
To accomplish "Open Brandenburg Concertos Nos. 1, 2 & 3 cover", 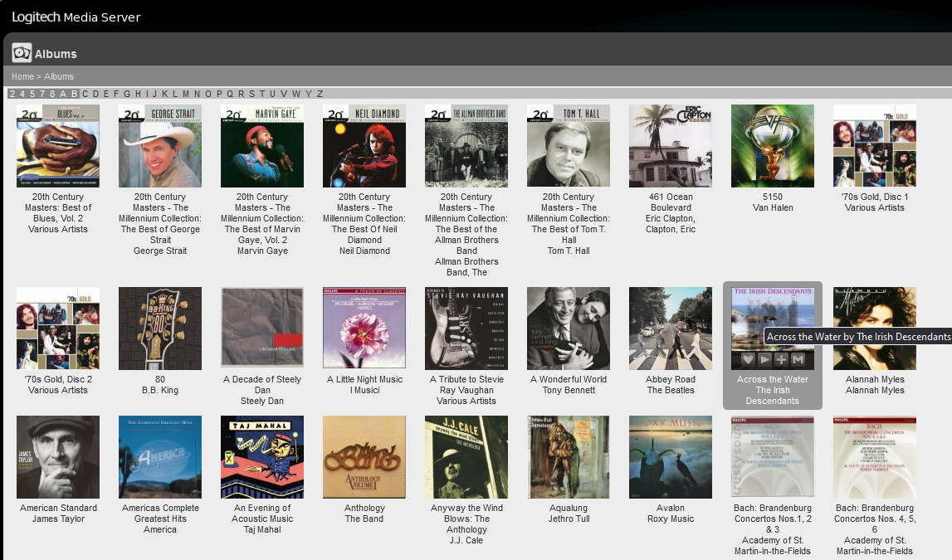I will click(x=772, y=457).
